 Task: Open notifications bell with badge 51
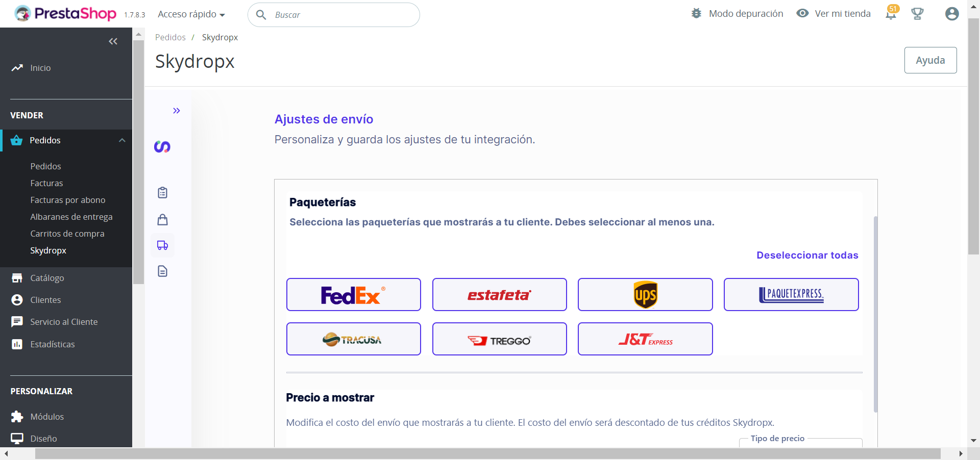coord(891,13)
